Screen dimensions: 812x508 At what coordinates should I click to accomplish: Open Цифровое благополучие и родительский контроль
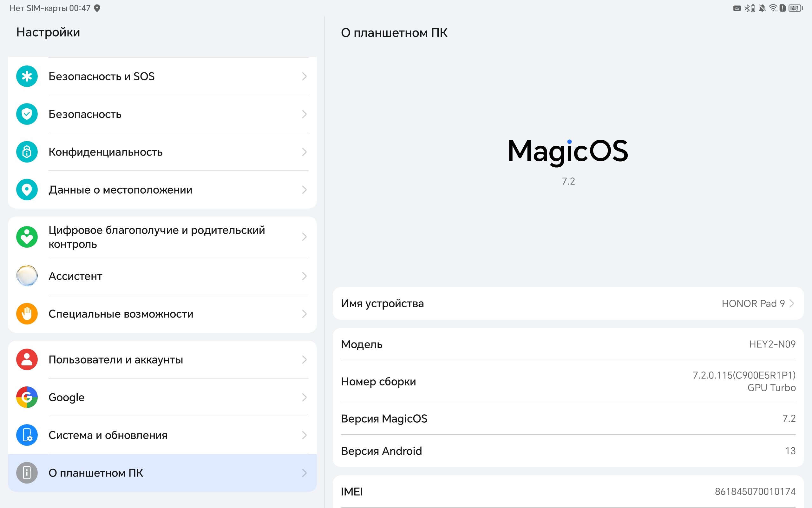coord(162,237)
